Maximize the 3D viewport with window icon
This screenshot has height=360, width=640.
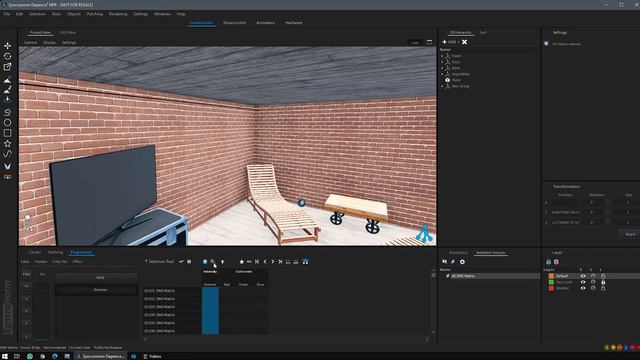(x=429, y=42)
